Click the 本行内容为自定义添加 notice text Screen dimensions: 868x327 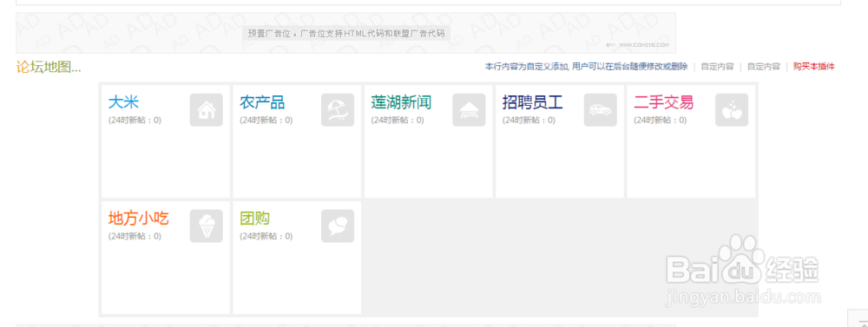586,67
